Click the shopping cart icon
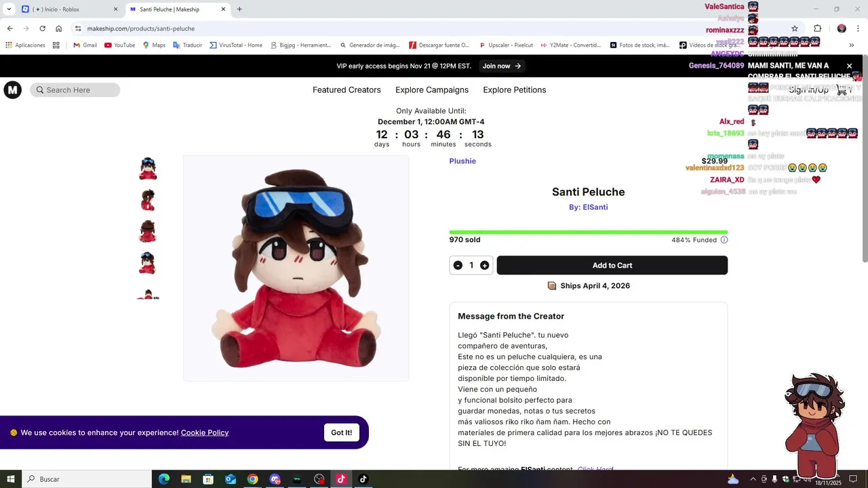Viewport: 868px width, 488px height. point(842,90)
